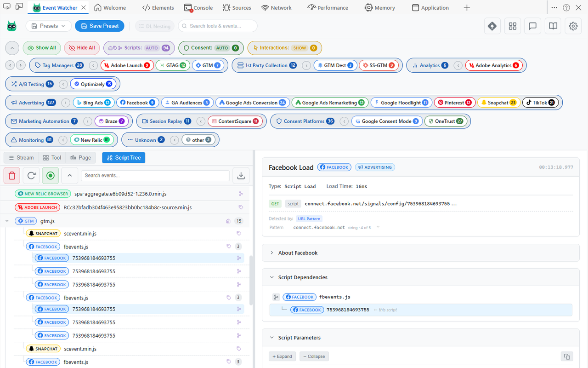
Task: Click the Hide All button
Action: tap(82, 48)
